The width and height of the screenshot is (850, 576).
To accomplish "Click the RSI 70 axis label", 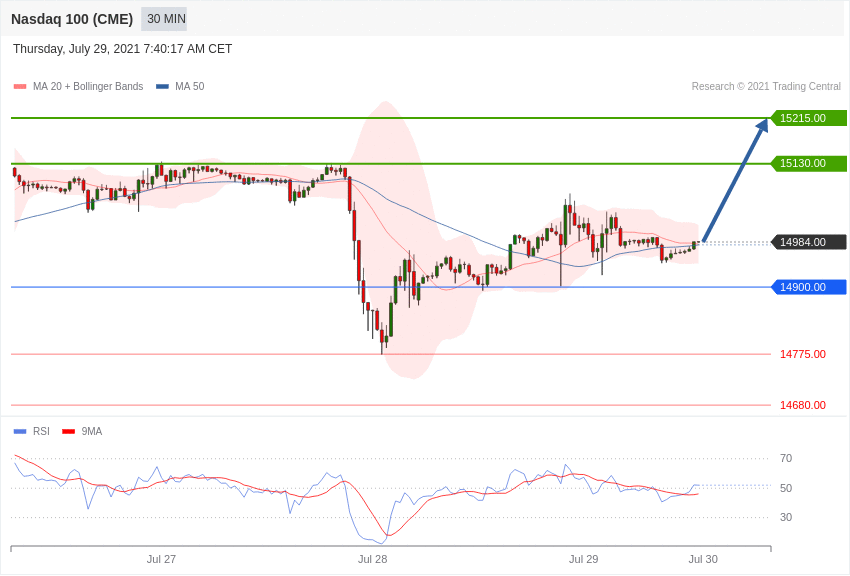I will (786, 458).
